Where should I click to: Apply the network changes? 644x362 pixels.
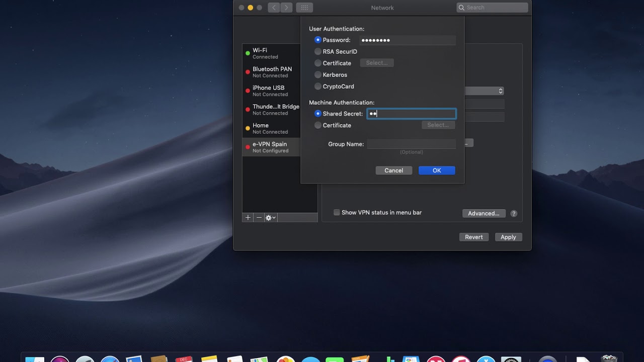coord(508,237)
